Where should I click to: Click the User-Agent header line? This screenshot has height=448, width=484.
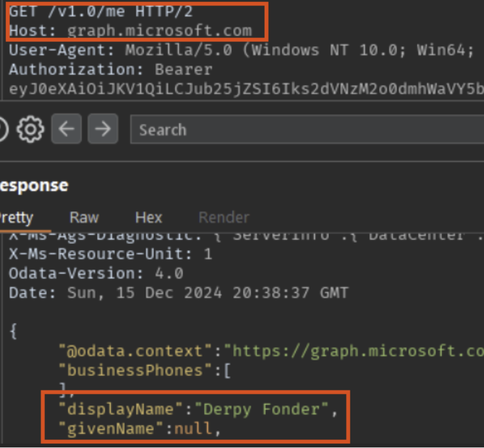point(201,50)
